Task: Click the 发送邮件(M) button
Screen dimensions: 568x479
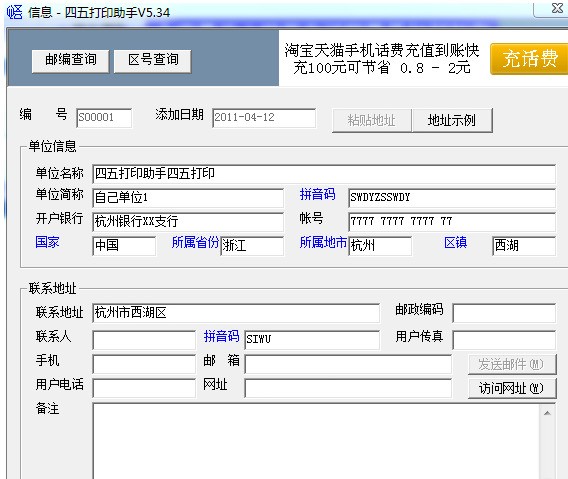Action: [x=512, y=364]
